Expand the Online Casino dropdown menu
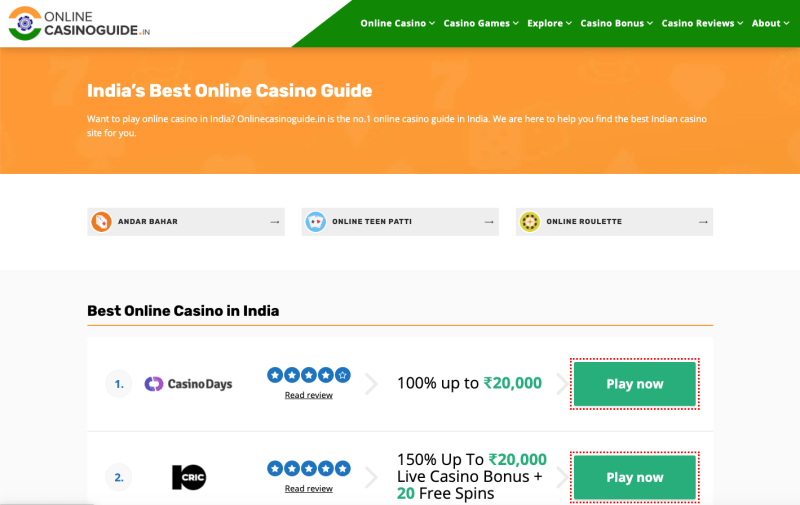This screenshot has width=800, height=505. click(397, 23)
